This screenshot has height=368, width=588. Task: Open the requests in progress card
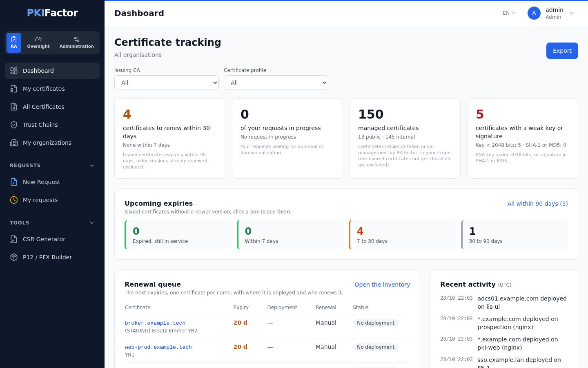pos(287,138)
